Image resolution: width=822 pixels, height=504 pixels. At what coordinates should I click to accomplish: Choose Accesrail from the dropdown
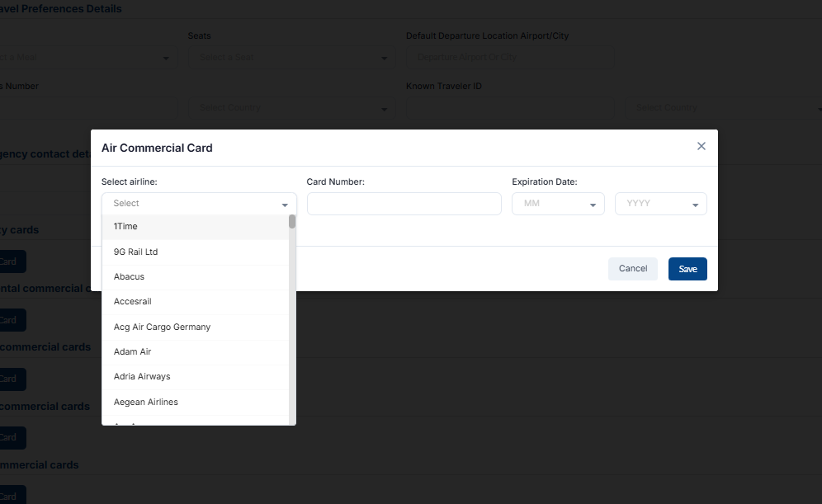195,302
